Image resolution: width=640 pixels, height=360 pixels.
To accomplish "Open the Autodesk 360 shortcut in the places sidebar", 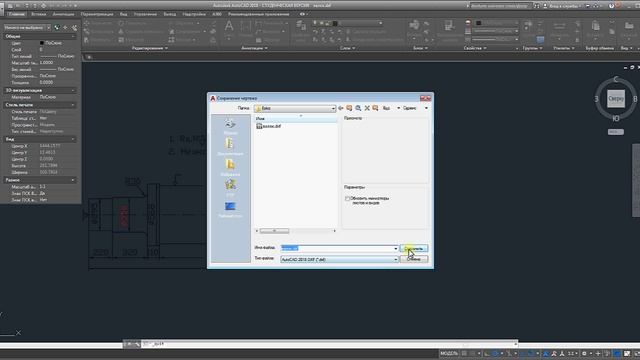I will tap(230, 126).
